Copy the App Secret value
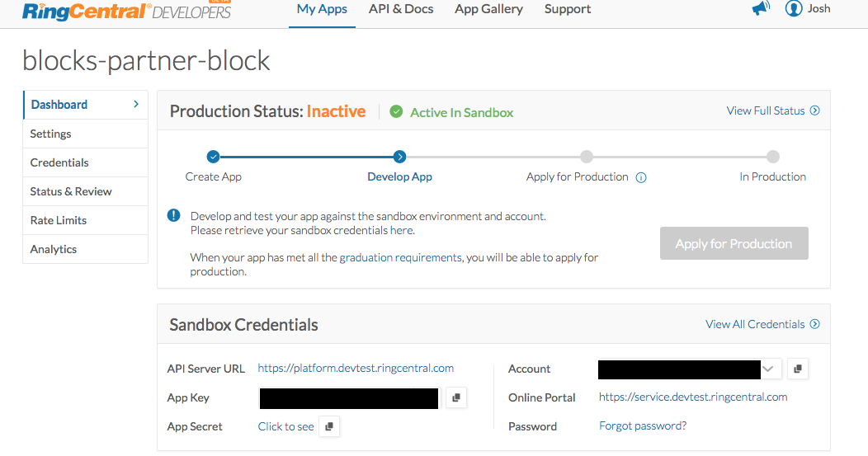868x456 pixels. coord(329,426)
